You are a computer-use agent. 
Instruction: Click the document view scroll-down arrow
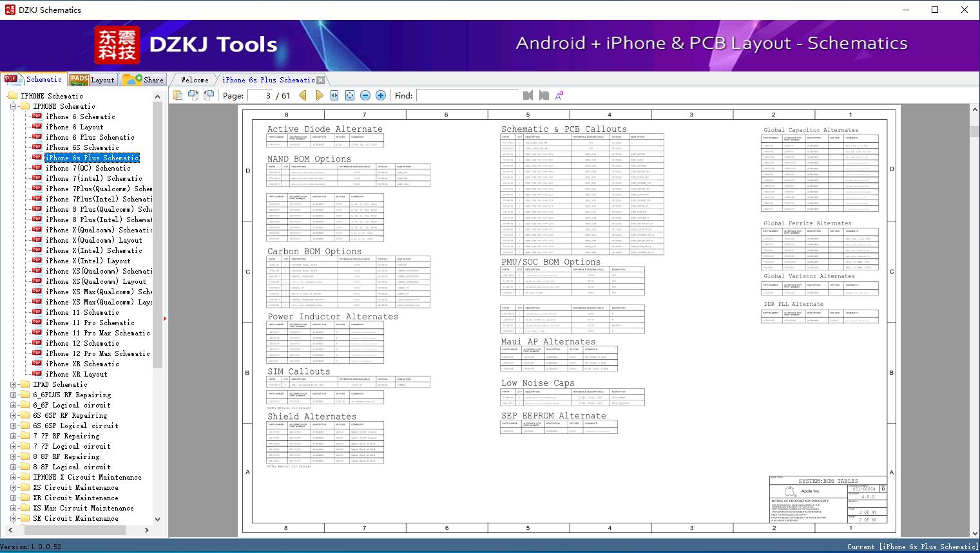(975, 532)
